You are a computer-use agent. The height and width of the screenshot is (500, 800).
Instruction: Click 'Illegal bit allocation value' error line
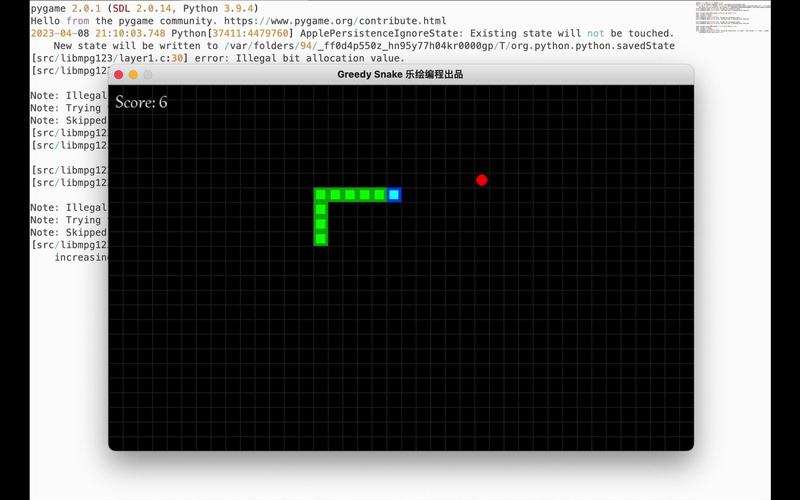coord(218,58)
